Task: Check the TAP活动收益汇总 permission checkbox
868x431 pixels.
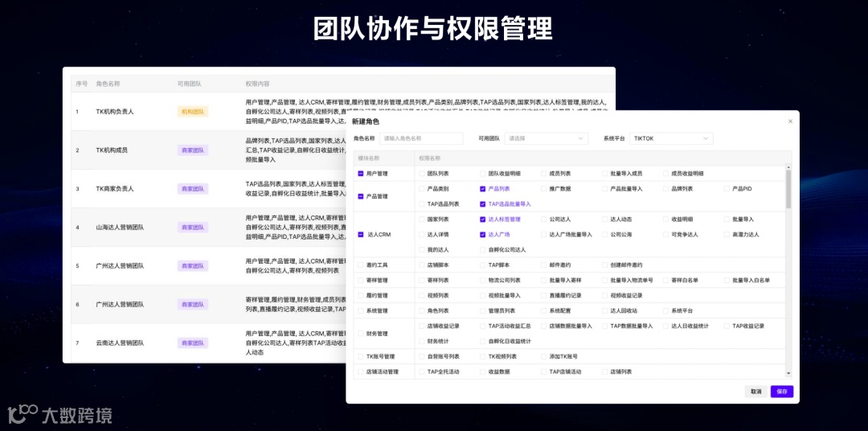Action: click(x=483, y=326)
